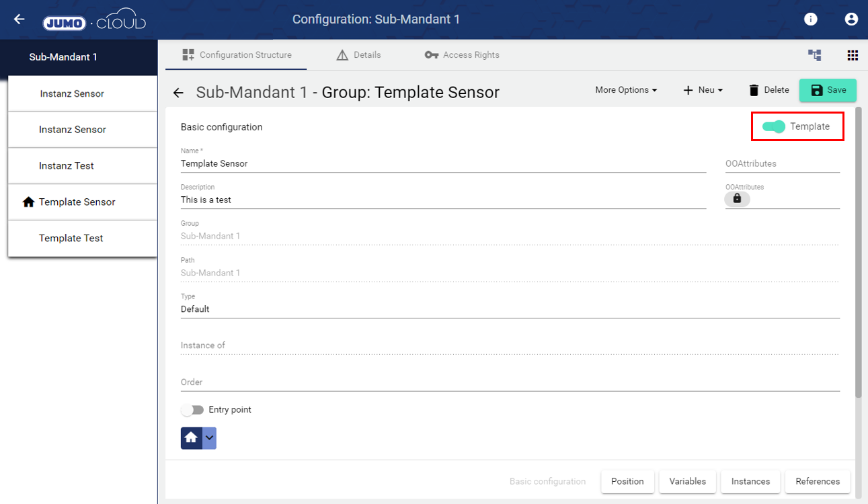Click the info icon in header
This screenshot has width=868, height=504.
tap(810, 19)
